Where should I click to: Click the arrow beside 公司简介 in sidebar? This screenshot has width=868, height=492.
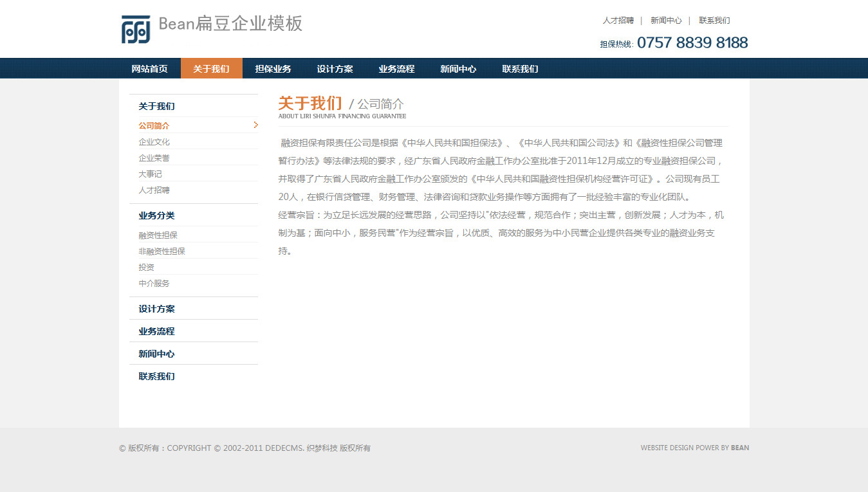255,125
